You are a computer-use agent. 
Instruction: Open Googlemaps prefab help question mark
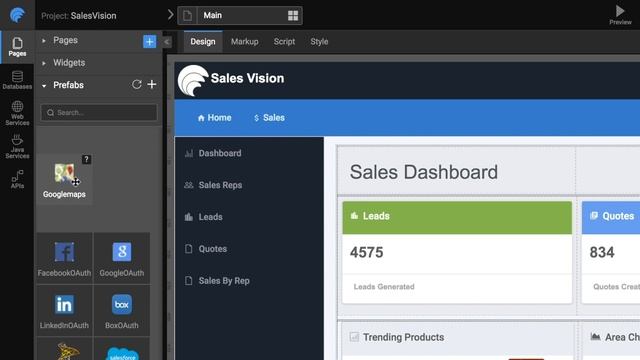86,159
